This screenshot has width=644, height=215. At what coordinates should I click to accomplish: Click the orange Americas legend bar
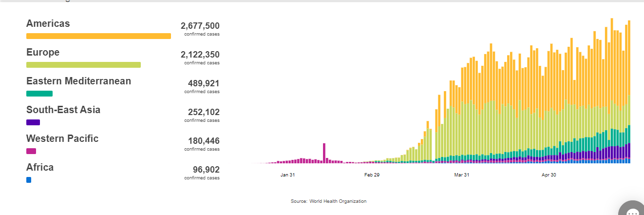click(x=98, y=36)
